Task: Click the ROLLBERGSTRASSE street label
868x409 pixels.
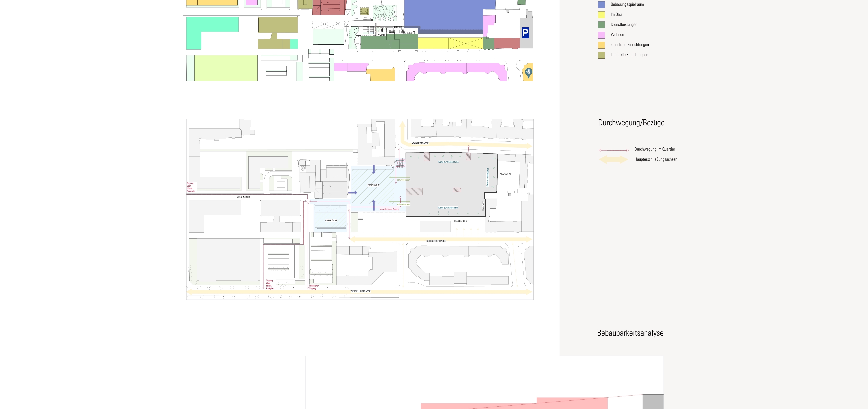Action: tap(436, 241)
